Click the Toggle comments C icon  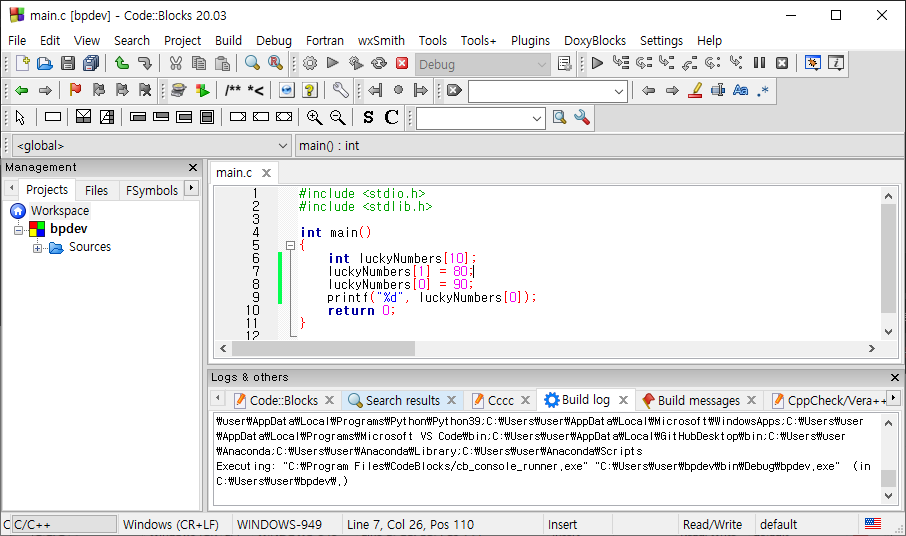391,117
